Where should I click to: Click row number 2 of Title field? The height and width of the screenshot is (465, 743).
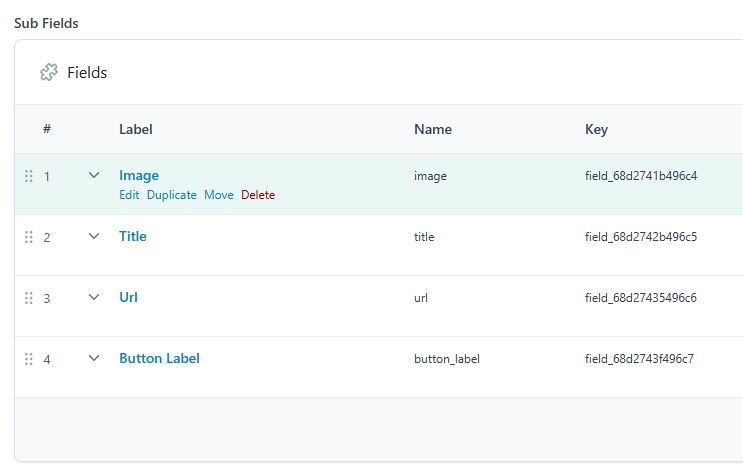pyautogui.click(x=46, y=237)
